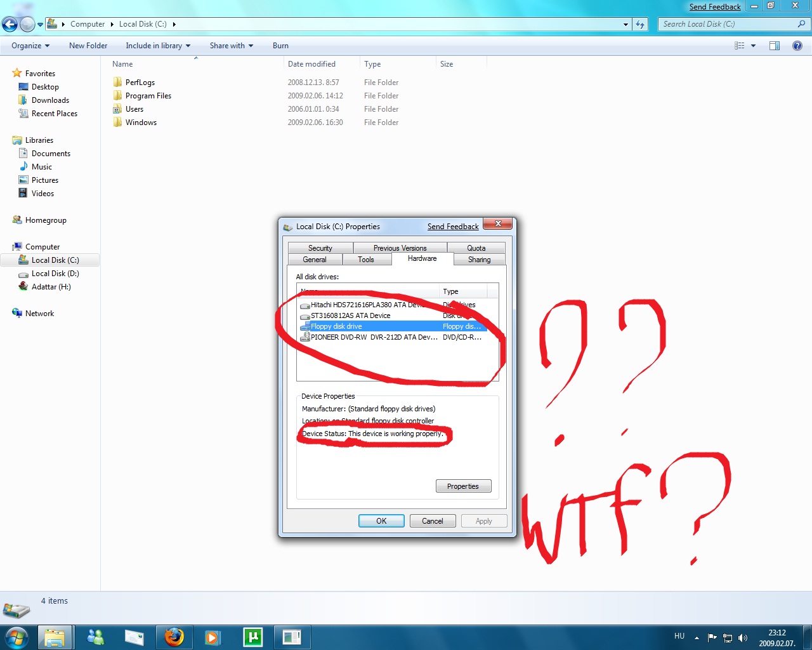Open the Include in library dropdown

tap(158, 46)
